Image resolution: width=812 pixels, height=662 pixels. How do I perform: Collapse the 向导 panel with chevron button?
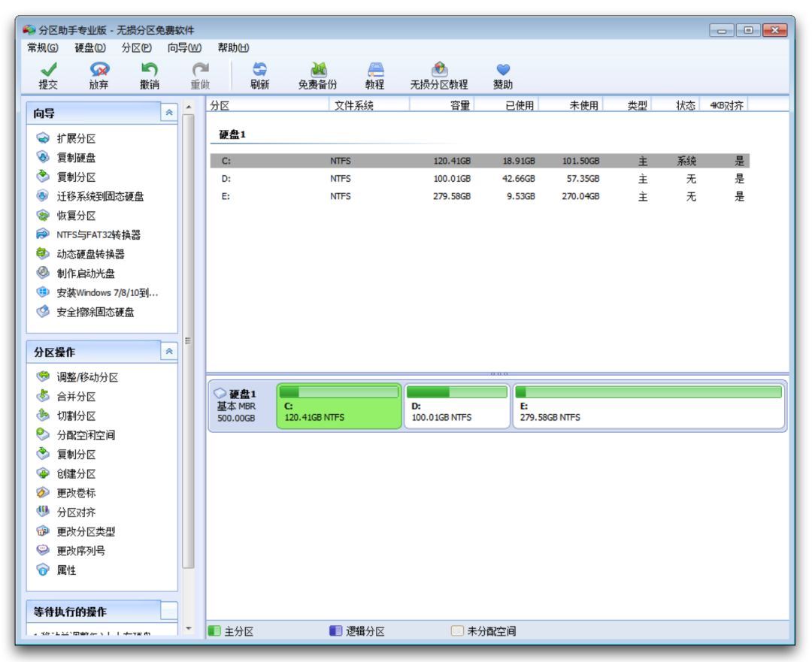[169, 113]
